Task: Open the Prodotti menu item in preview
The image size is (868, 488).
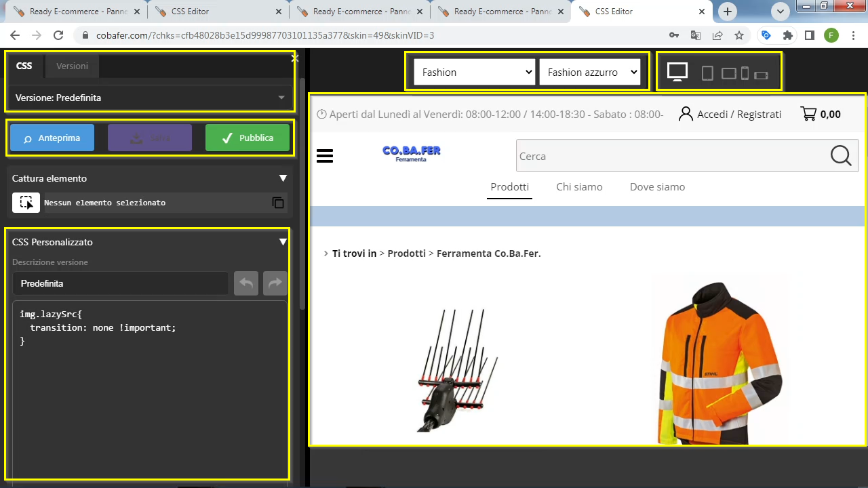Action: point(510,187)
